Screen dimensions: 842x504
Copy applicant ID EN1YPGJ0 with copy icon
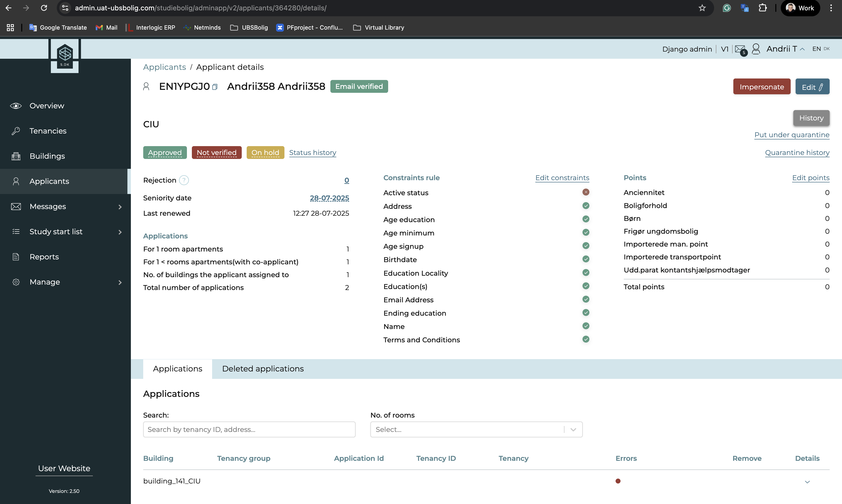coord(215,87)
